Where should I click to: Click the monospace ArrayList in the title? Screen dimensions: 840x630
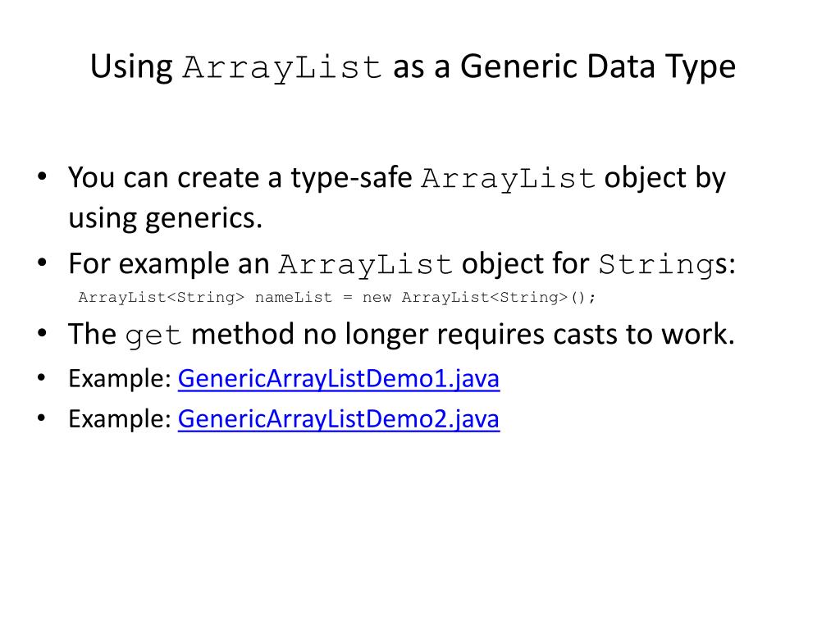pos(283,68)
